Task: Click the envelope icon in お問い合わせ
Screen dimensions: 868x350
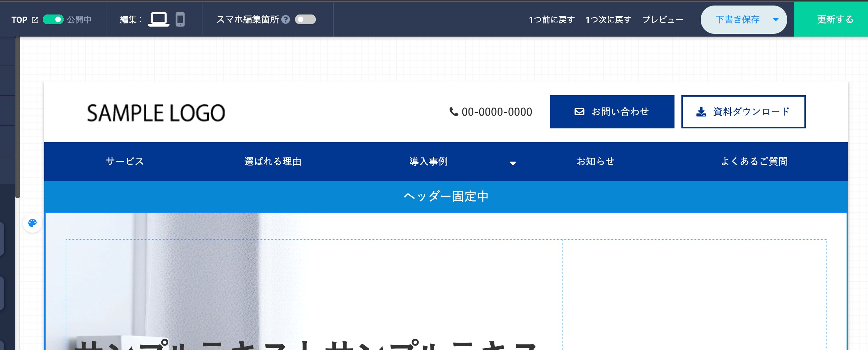Action: point(579,111)
